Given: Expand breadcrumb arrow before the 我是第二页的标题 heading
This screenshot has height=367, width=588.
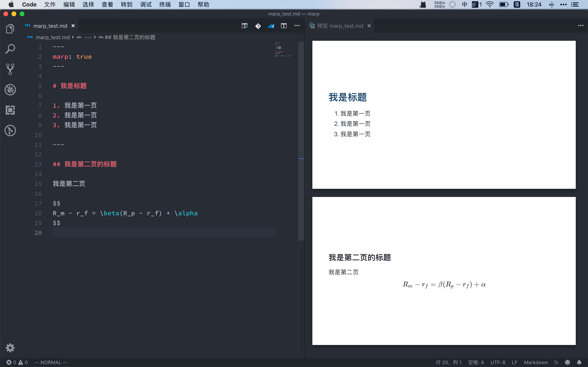Looking at the screenshot, I should coord(95,37).
